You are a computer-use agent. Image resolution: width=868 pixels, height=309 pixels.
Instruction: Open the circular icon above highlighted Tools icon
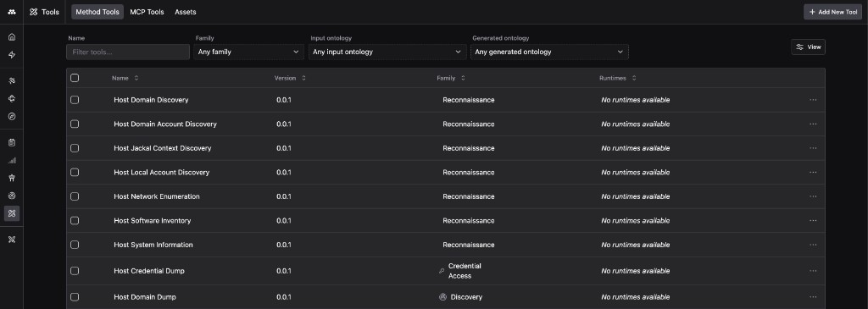click(x=12, y=195)
